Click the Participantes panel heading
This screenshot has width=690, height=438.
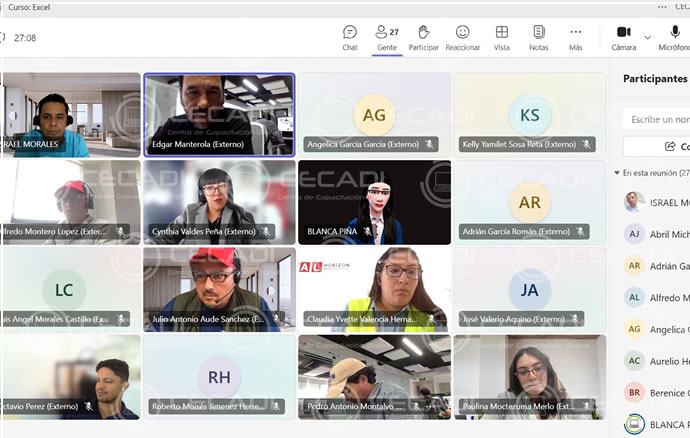[655, 79]
